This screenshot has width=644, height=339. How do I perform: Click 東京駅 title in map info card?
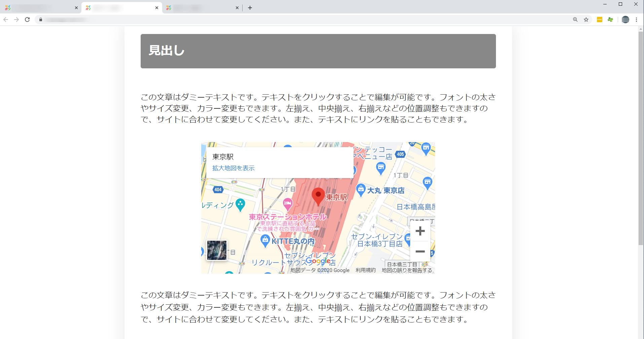tap(223, 157)
